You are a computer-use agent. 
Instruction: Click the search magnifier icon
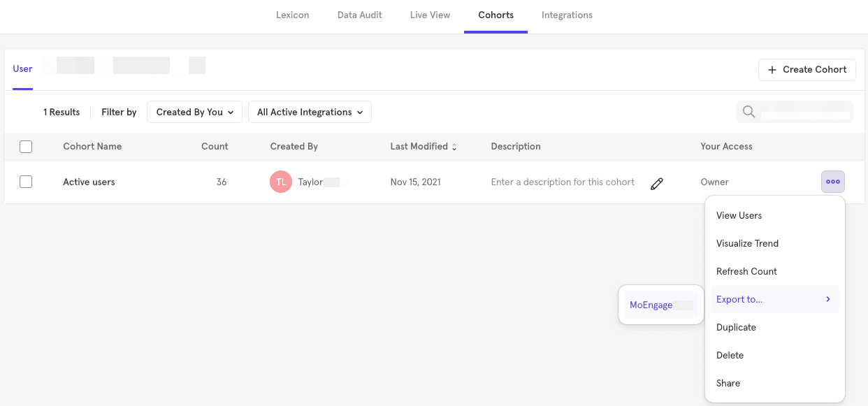pos(748,112)
